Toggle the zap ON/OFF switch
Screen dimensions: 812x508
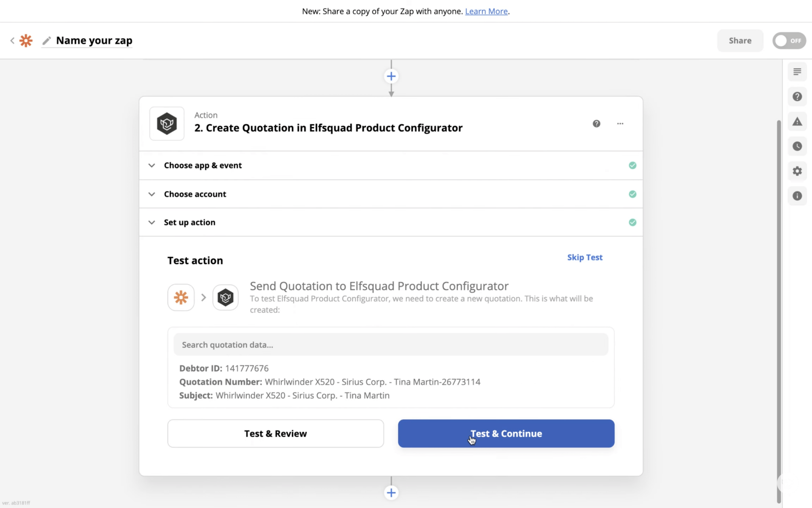[x=789, y=40]
